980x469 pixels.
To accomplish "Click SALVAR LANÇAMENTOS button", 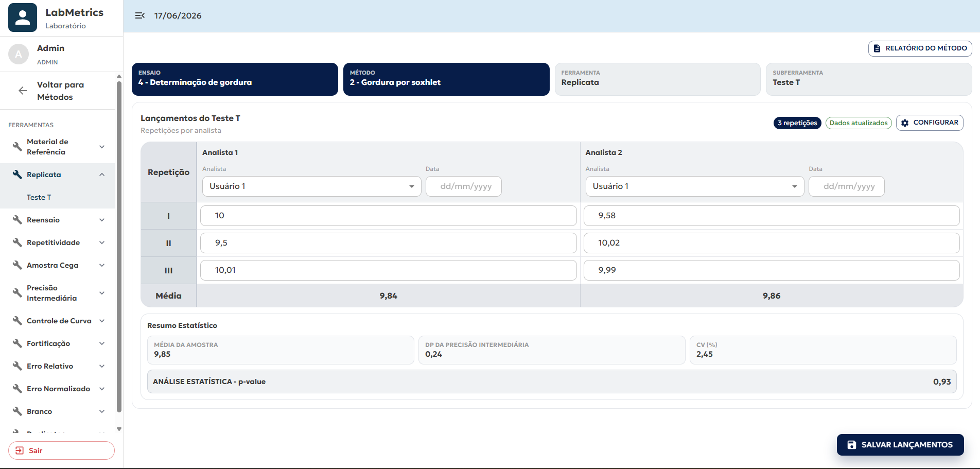I will [x=900, y=445].
